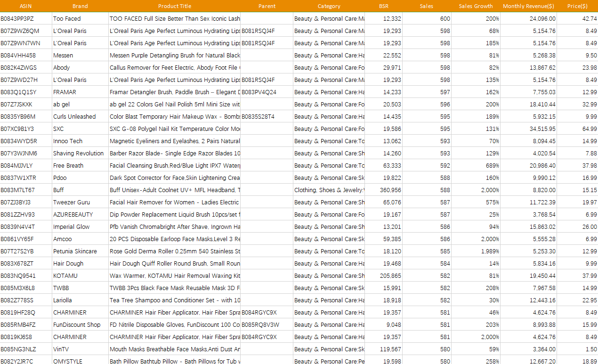Select the Magnetic Eyeliners and Eyelashes title
This screenshot has height=364, width=598.
(175, 141)
